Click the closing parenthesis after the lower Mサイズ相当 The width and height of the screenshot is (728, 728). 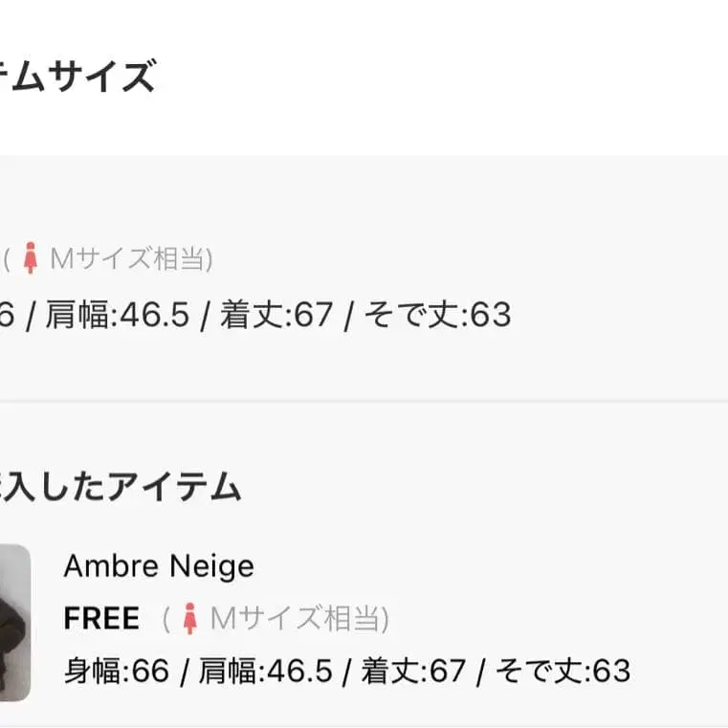(386, 619)
